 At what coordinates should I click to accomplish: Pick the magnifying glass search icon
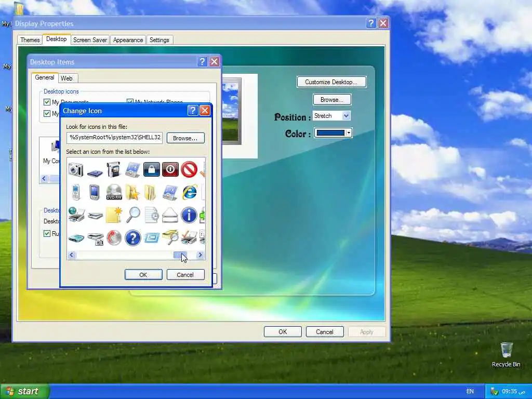tap(132, 215)
